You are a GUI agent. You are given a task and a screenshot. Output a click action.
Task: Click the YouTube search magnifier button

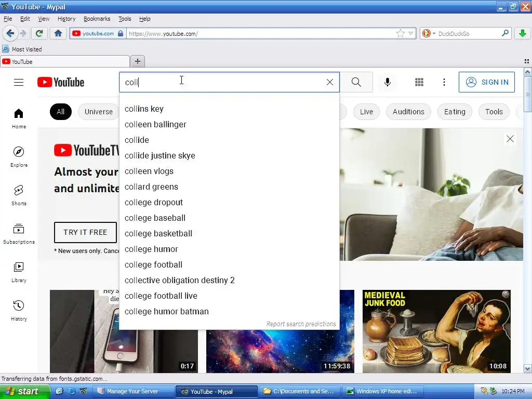pyautogui.click(x=356, y=82)
